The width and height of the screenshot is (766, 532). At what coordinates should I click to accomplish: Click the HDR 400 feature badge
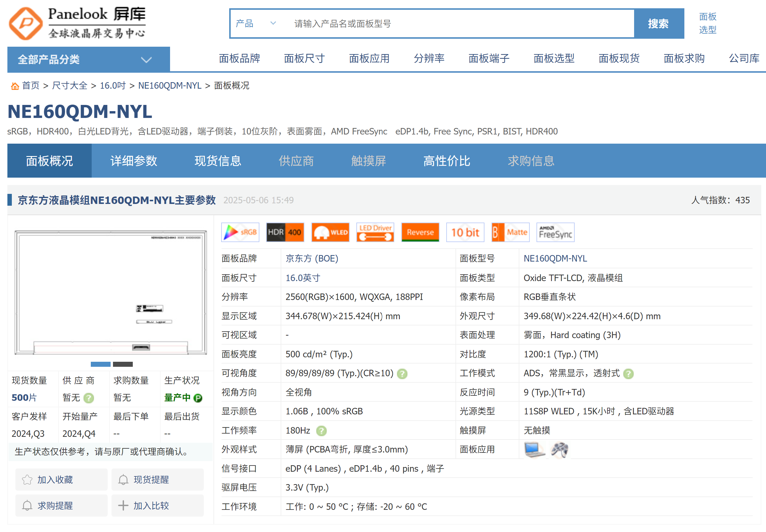tap(285, 232)
